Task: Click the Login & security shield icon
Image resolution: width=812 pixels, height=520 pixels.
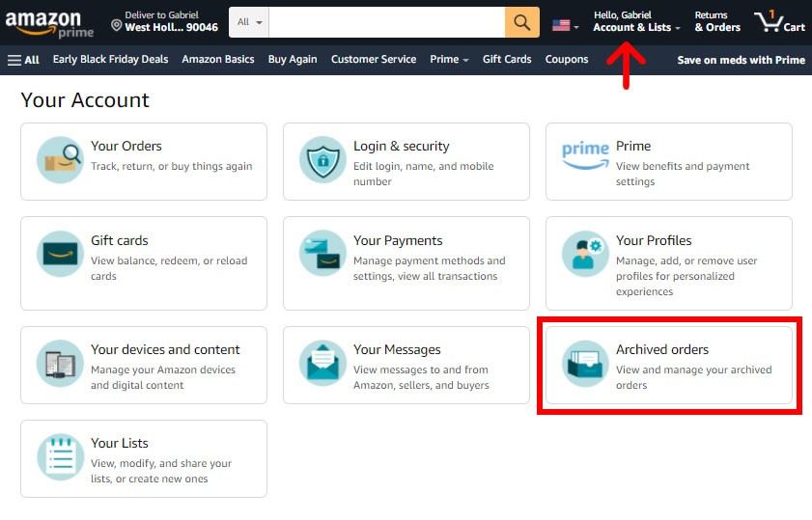Action: [x=322, y=160]
